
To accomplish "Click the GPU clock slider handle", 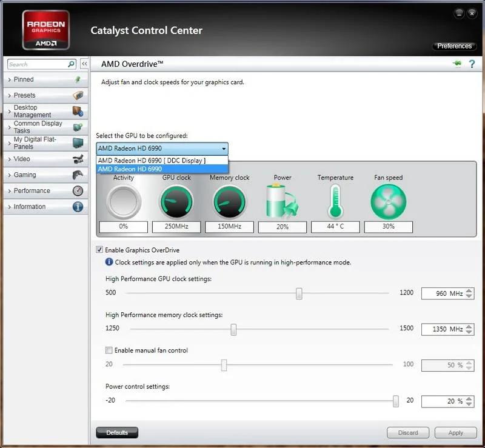I will [x=299, y=293].
